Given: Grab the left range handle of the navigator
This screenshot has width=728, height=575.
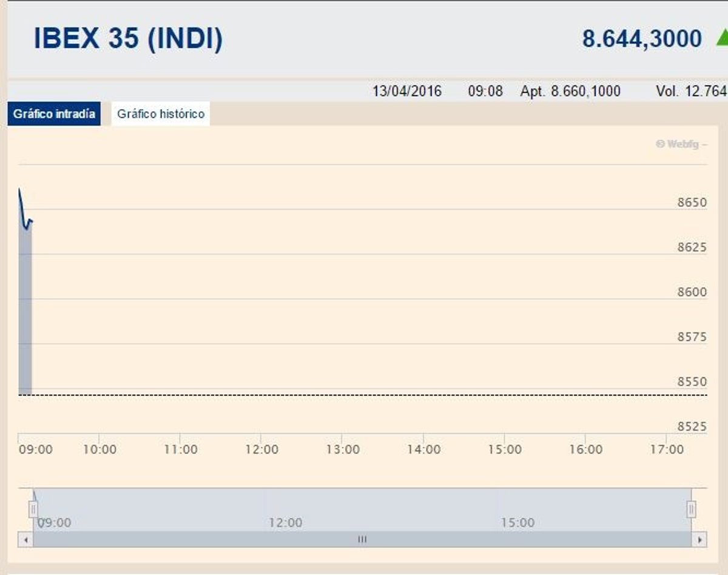Looking at the screenshot, I should point(34,509).
